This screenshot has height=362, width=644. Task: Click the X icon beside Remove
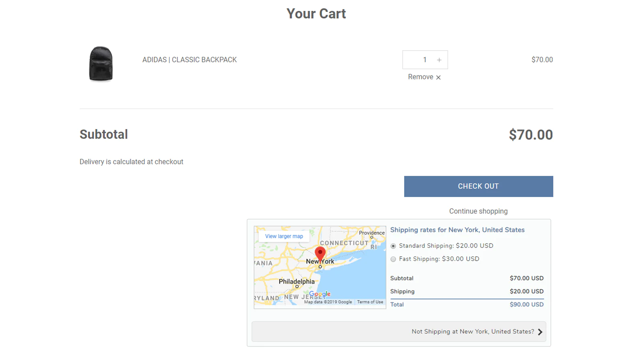tap(438, 77)
